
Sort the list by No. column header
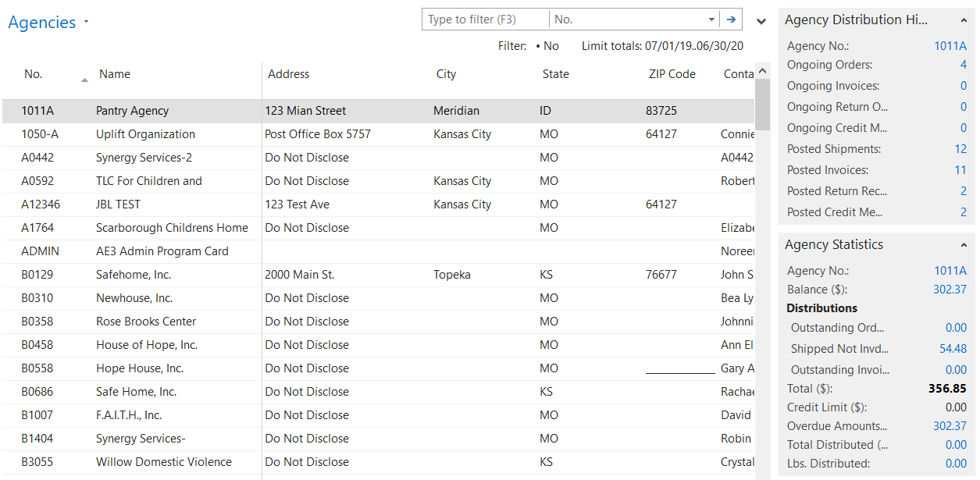(x=34, y=74)
